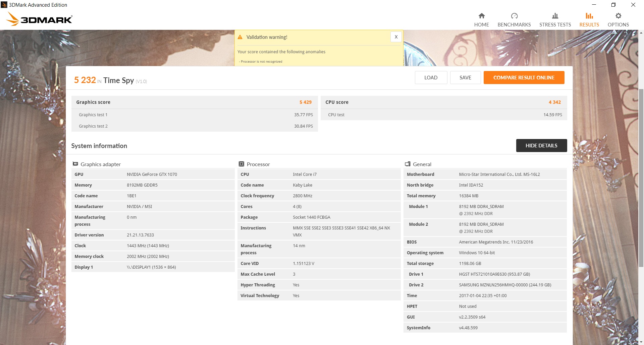644x345 pixels.
Task: Click Drive 2 value SAMSUNG MZNLN256HMHQ
Action: 505,285
